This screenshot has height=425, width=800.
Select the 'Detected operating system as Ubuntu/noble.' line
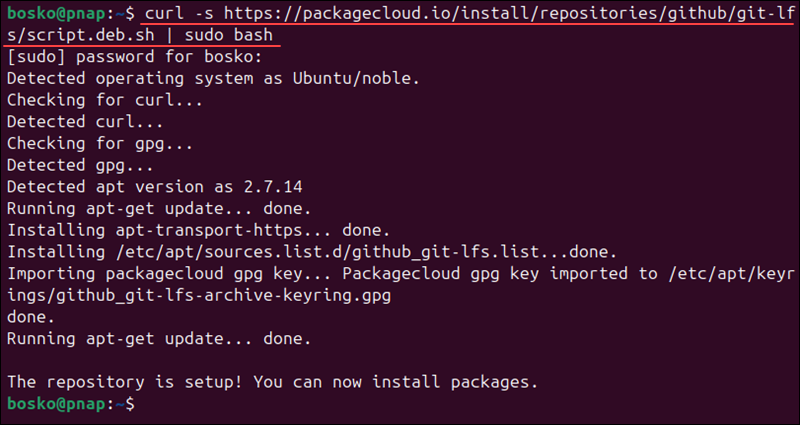[x=213, y=79]
